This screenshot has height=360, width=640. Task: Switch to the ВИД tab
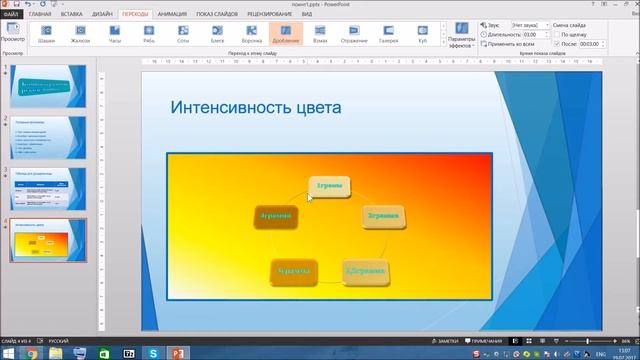307,14
